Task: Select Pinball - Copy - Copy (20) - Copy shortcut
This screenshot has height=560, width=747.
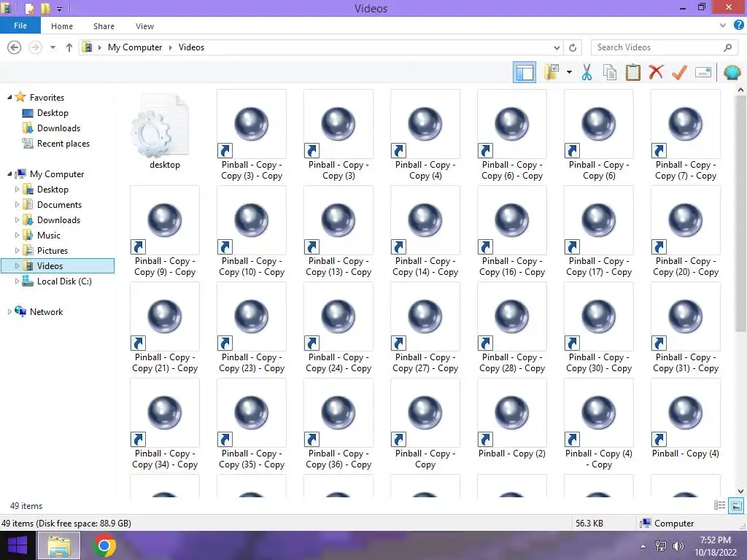Action: (686, 232)
